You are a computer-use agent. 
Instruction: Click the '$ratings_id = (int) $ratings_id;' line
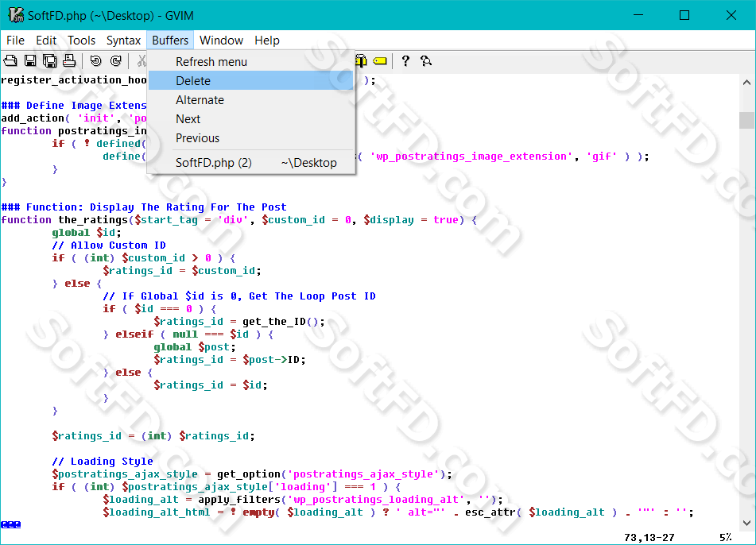coord(153,436)
